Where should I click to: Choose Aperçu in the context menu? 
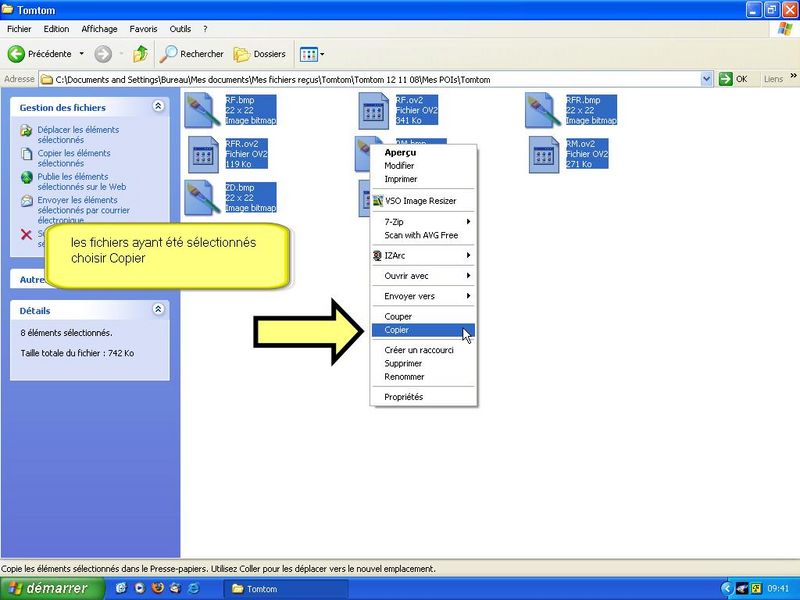point(423,153)
